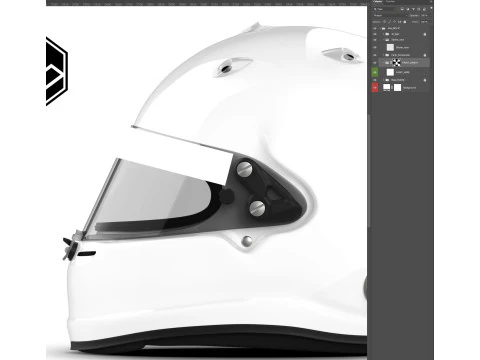Collapse the topmost layer group

[x=379, y=28]
